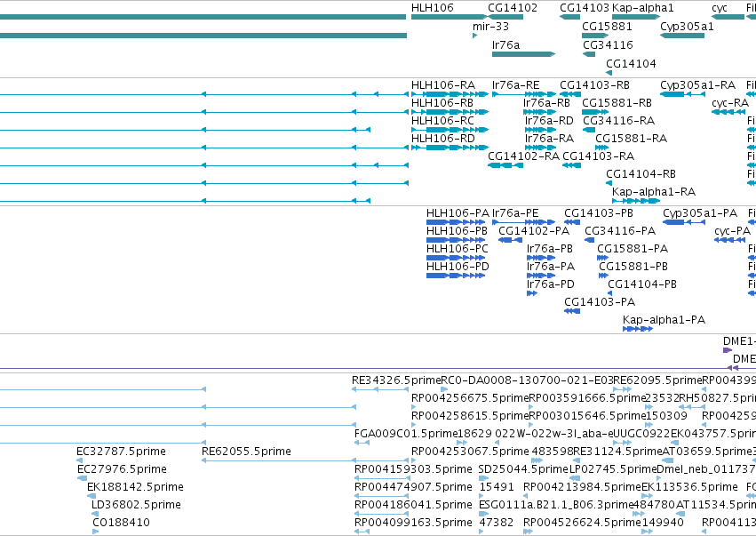The width and height of the screenshot is (756, 536).
Task: Click the HLH106-RC transcript
Action: [x=450, y=130]
